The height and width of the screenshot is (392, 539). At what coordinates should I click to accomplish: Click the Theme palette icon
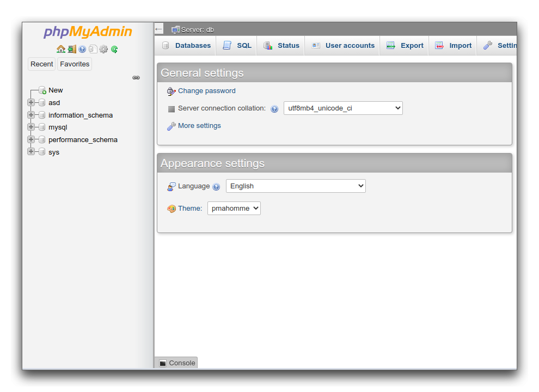coord(171,209)
